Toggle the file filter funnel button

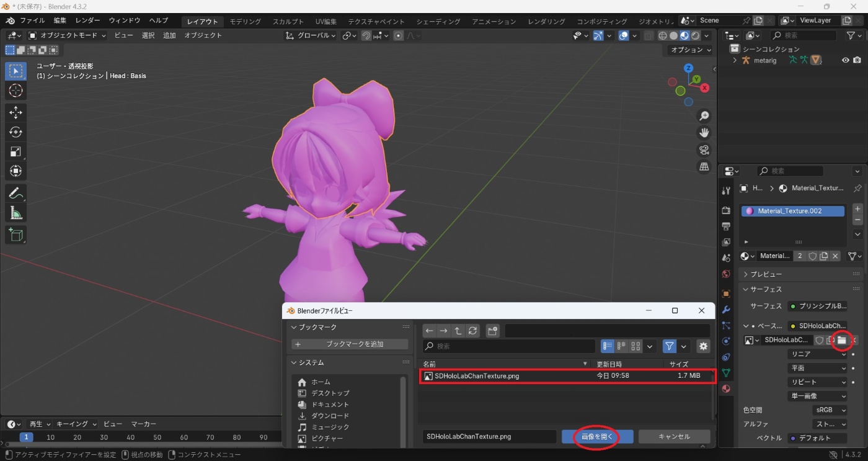(x=669, y=346)
